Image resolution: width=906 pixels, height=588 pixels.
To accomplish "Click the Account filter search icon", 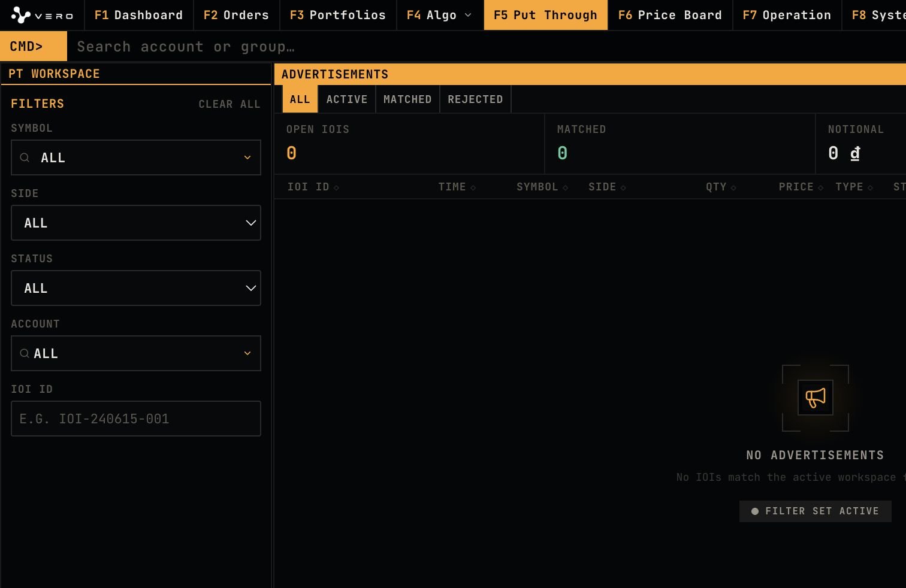I will [25, 353].
